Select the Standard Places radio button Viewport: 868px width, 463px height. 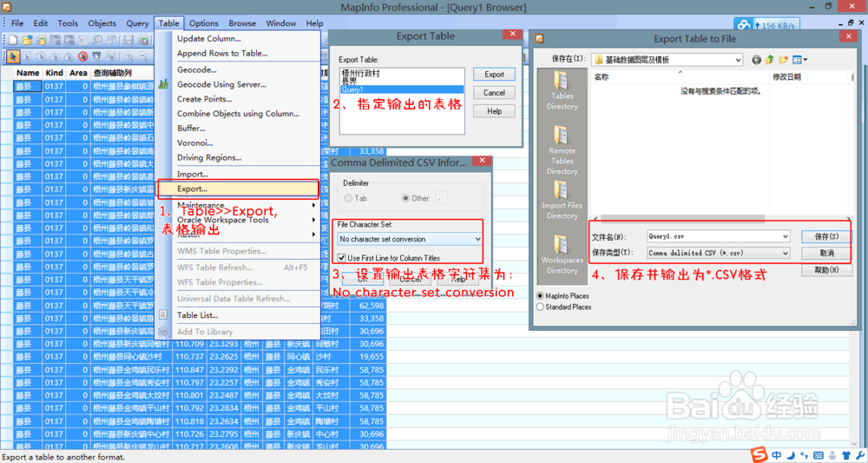click(x=540, y=307)
